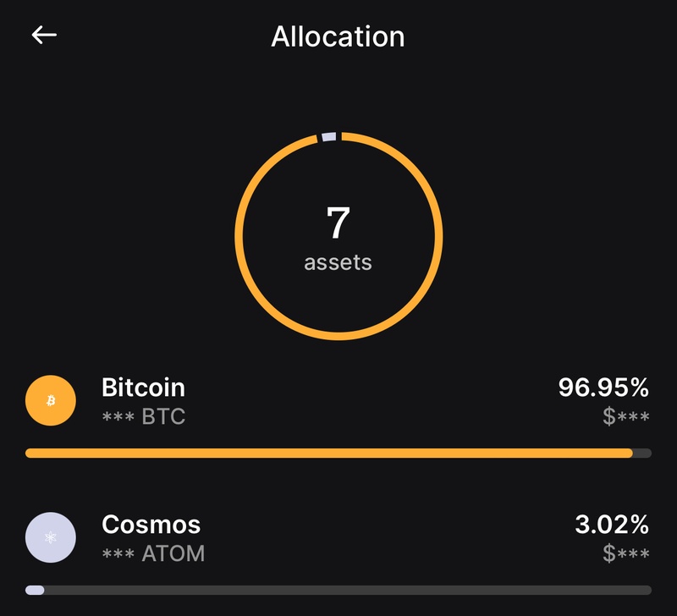Click Cosmos's 3.02% allocation value
This screenshot has height=616, width=677.
[x=611, y=525]
